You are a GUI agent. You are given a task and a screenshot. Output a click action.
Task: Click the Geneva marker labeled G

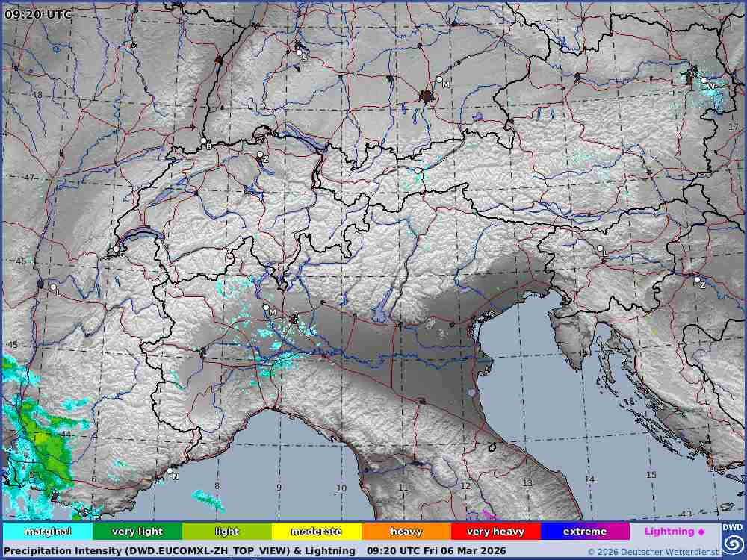pos(116,249)
